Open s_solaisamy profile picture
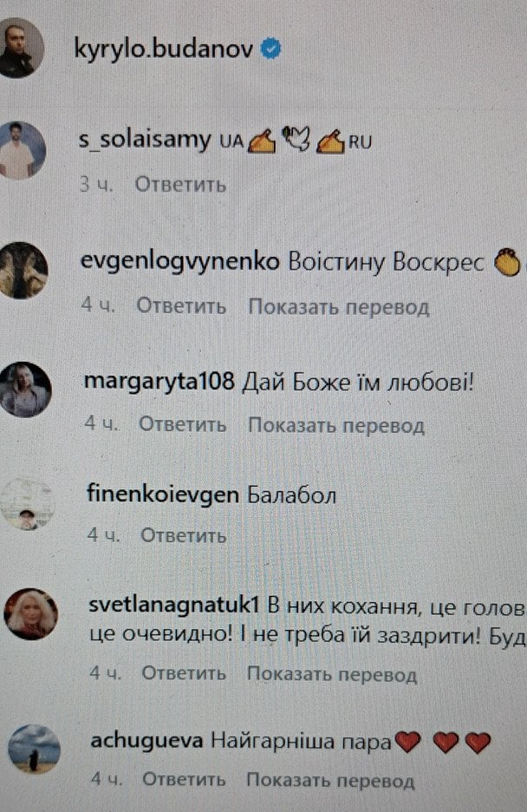 21,151
